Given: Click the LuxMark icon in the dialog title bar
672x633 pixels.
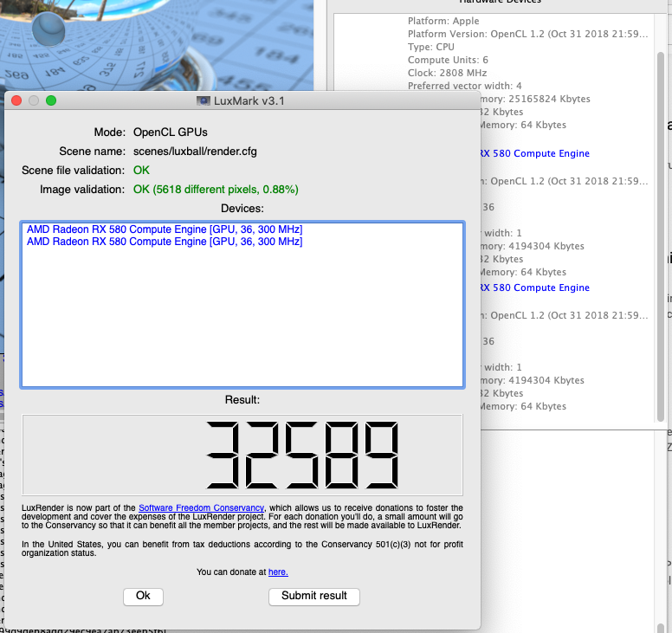Looking at the screenshot, I should coord(204,101).
